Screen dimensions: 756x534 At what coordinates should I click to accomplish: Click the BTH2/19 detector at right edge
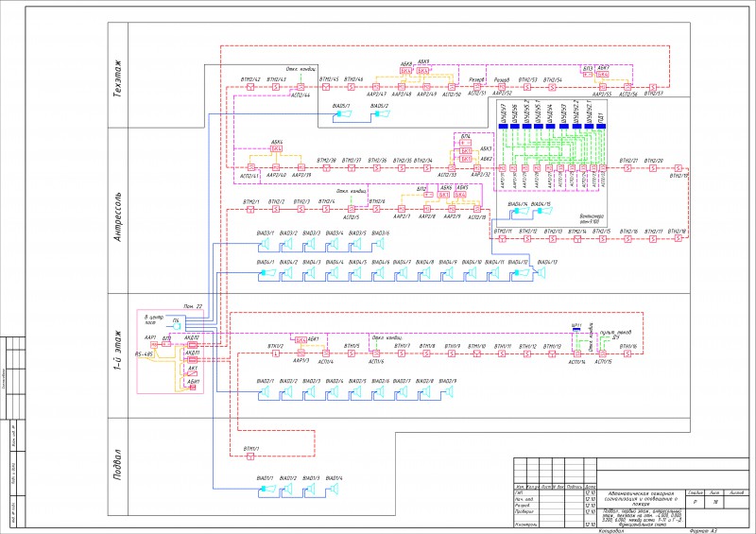tap(678, 168)
